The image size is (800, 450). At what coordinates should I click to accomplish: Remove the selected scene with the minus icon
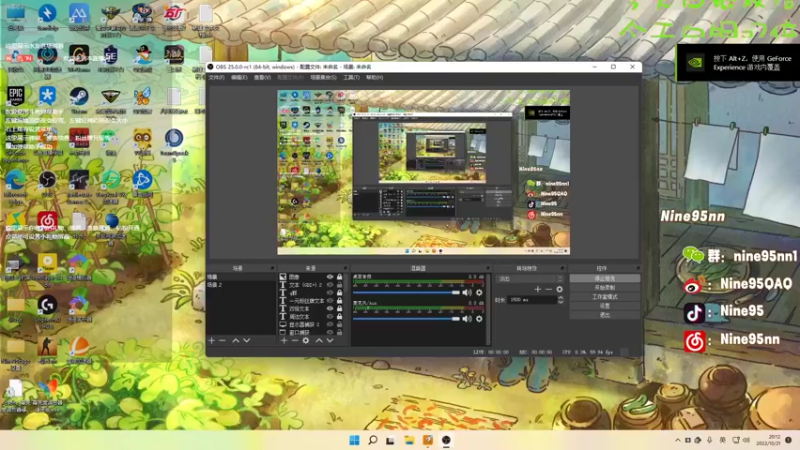tap(222, 340)
